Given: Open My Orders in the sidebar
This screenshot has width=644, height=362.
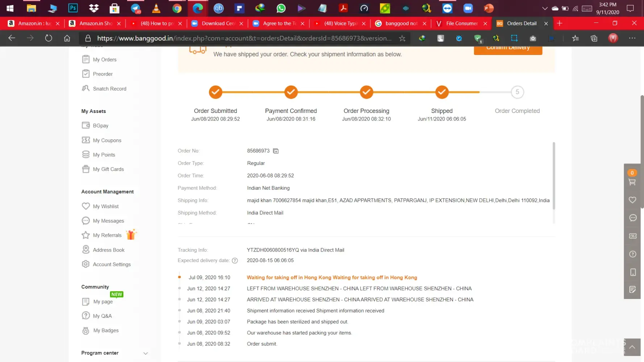Looking at the screenshot, I should coord(104,60).
